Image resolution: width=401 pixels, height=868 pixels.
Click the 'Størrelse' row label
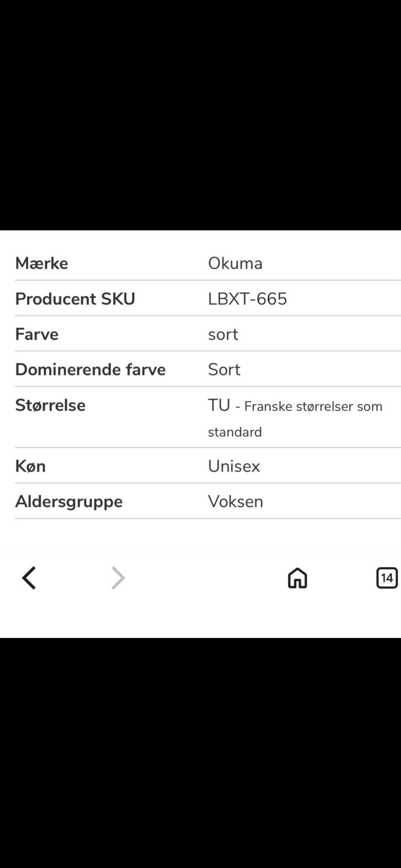[50, 405]
